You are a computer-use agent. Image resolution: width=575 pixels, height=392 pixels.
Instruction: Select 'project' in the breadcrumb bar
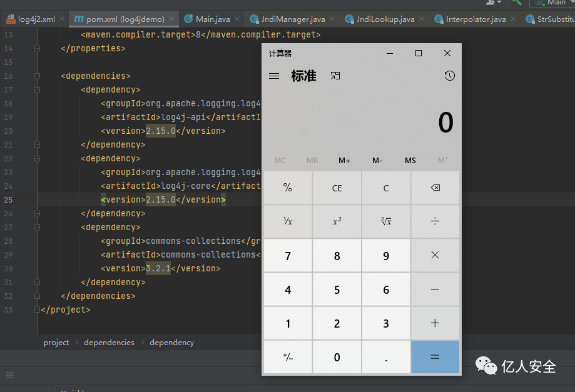click(56, 343)
